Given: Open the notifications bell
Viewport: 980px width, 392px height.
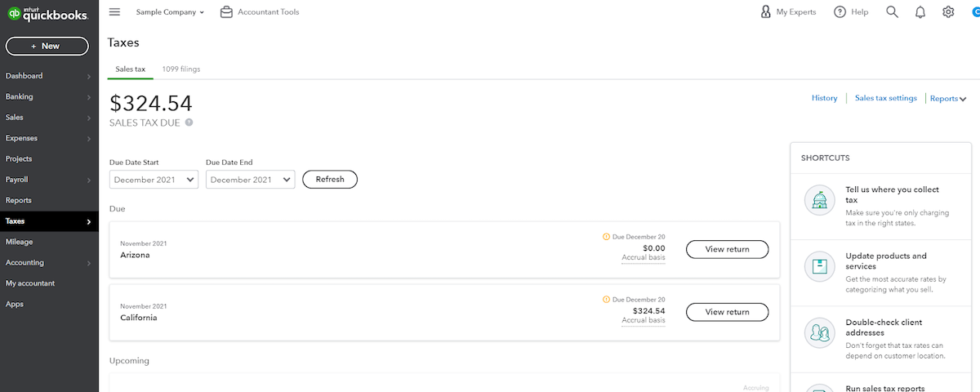Looking at the screenshot, I should [x=920, y=12].
